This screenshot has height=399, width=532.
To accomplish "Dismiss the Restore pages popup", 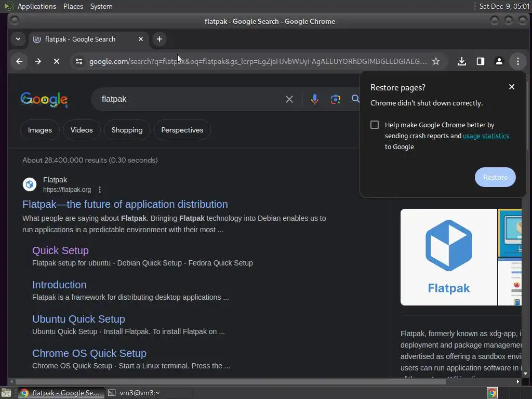I will click(x=512, y=87).
